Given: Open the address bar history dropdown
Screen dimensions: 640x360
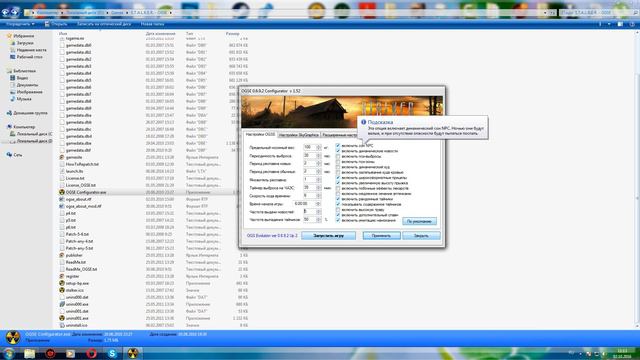Looking at the screenshot, I should click(x=545, y=13).
